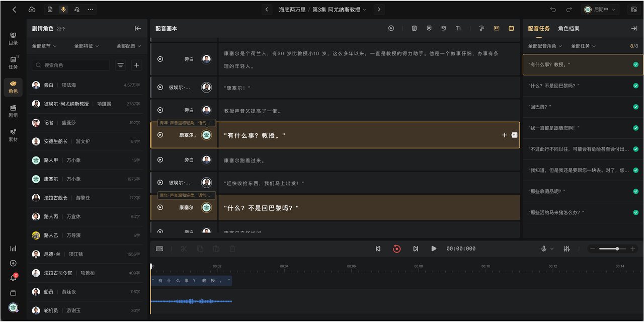Screen dimensions: 644x322
Task: Expand the 全部章节 filter dropdown
Action: (x=44, y=46)
